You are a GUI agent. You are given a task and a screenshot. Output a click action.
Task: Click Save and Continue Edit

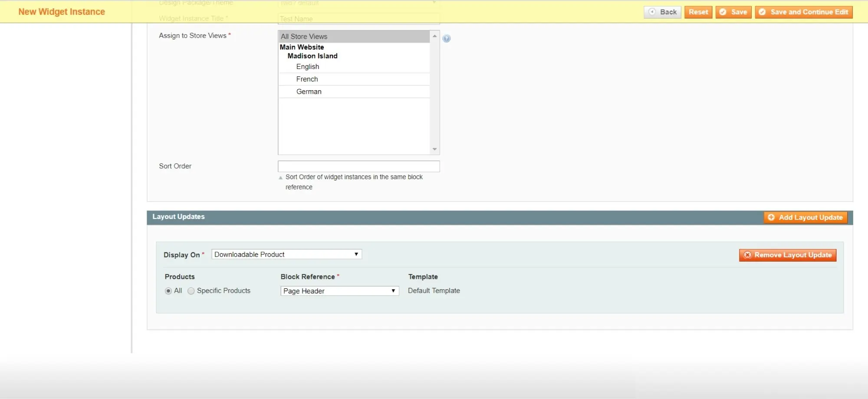click(804, 12)
